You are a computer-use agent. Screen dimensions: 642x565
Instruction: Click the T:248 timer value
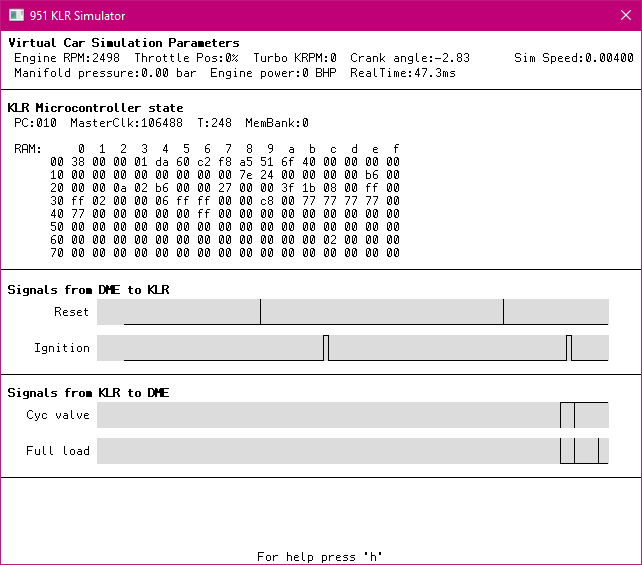[x=215, y=123]
